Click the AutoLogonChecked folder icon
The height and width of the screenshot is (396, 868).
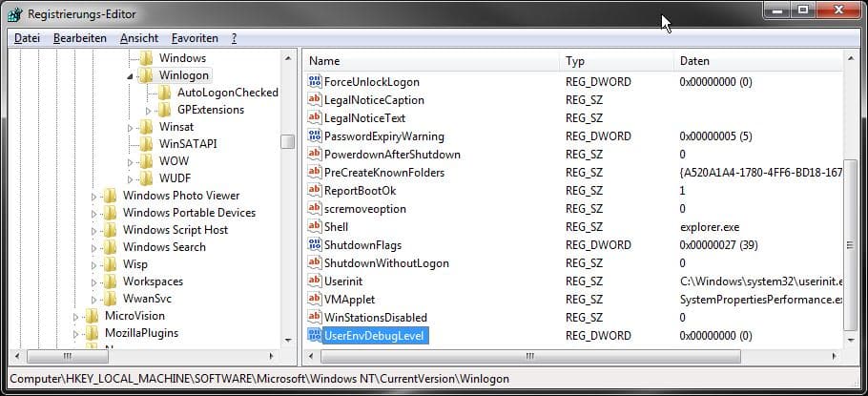coord(164,93)
